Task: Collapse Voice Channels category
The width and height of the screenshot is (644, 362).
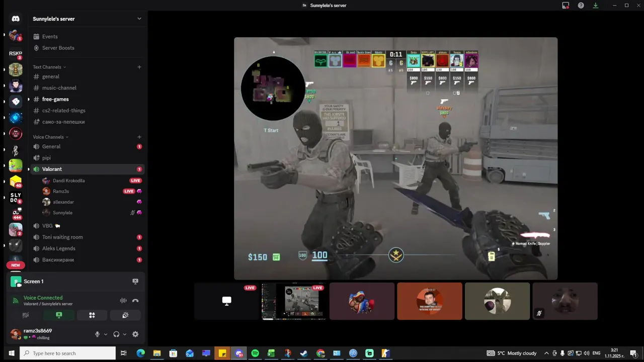Action: click(50, 137)
